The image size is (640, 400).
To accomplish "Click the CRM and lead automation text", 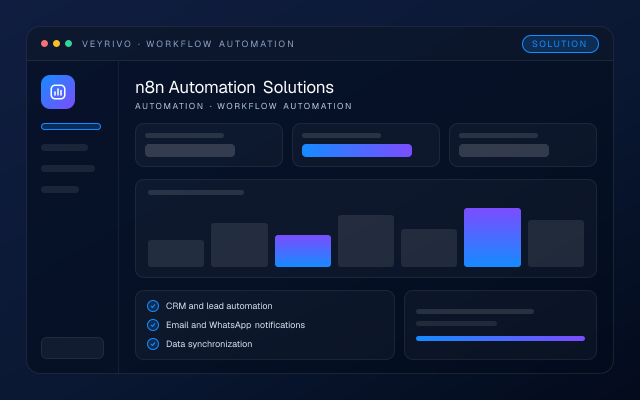I will pyautogui.click(x=219, y=306).
